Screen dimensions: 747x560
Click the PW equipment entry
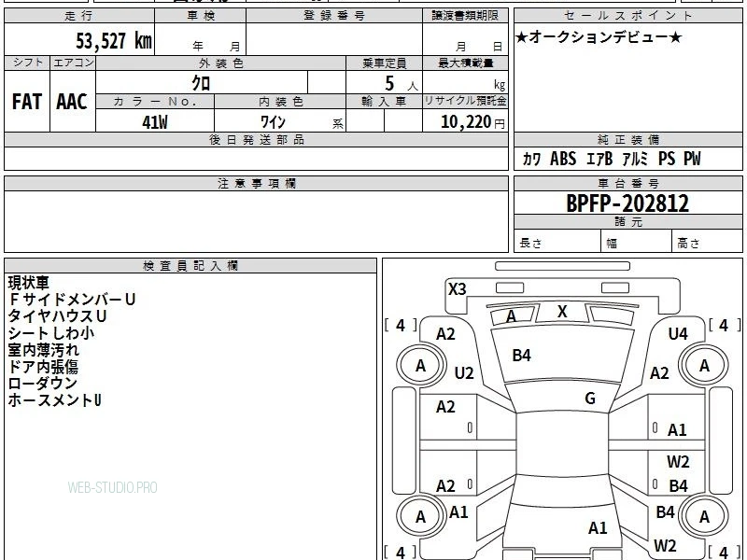coord(692,159)
